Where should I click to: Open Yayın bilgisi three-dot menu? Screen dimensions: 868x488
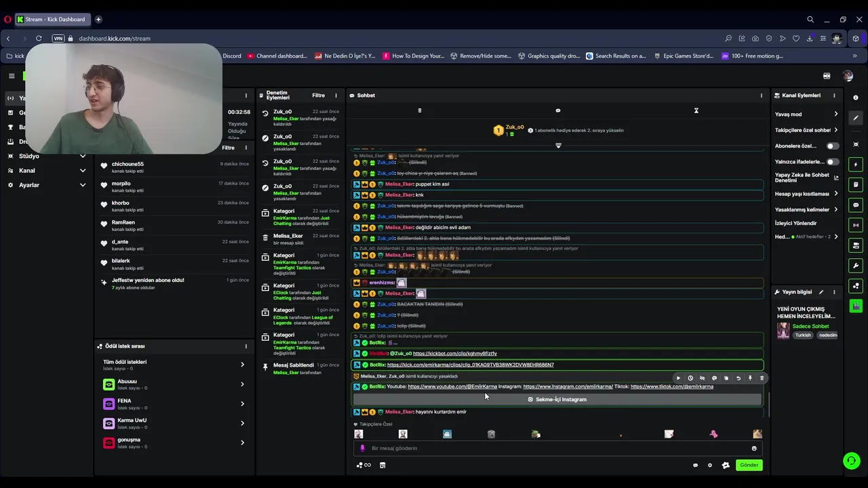coord(834,292)
